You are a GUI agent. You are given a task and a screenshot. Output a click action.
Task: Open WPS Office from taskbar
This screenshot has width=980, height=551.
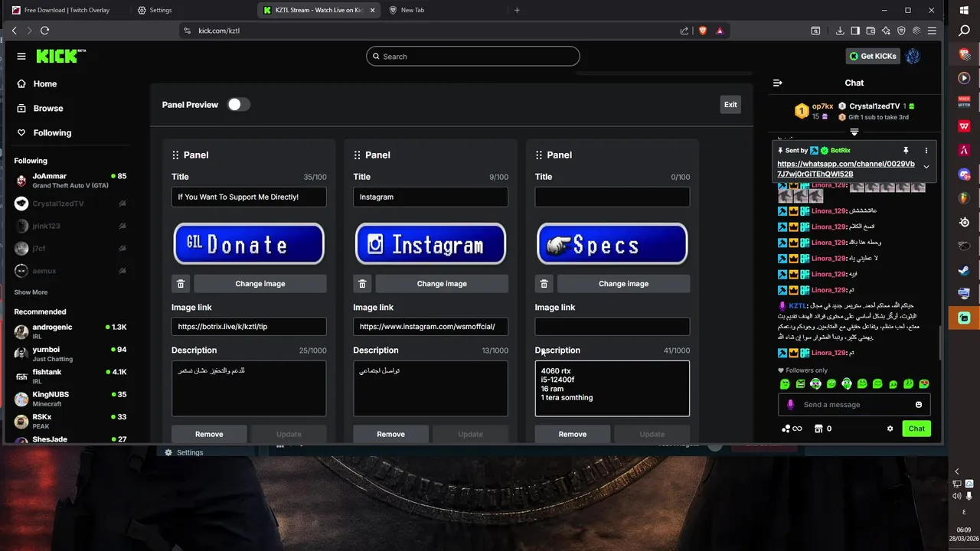click(x=964, y=126)
